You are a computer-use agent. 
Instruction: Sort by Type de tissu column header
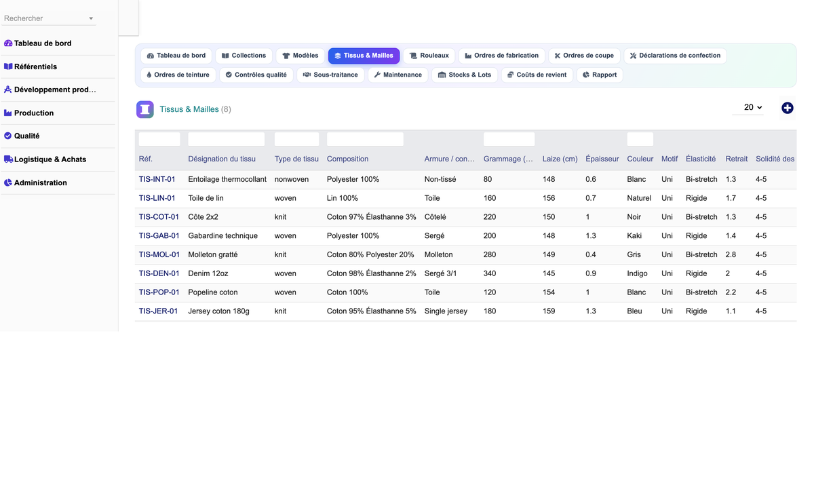pos(296,159)
